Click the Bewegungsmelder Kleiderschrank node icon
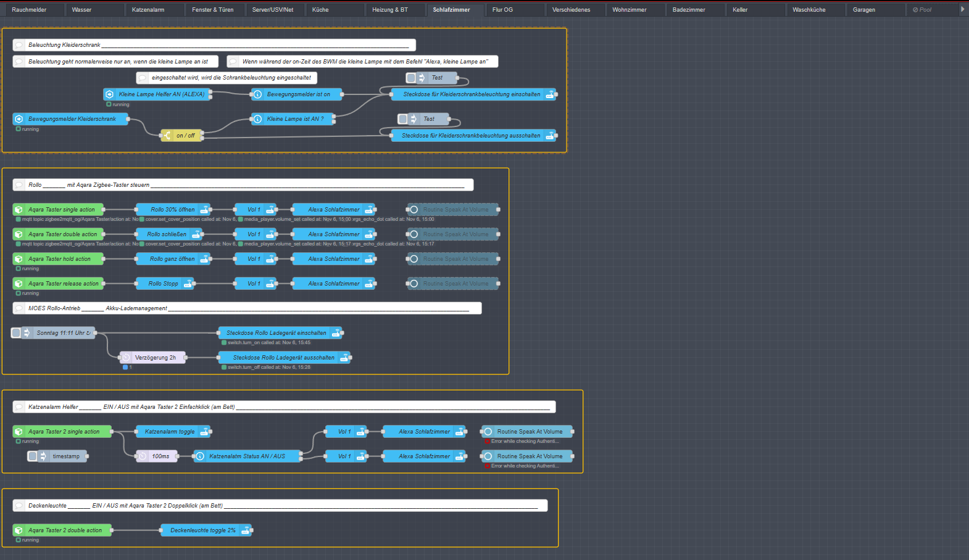Screen dimensions: 969x560 (x=19, y=119)
